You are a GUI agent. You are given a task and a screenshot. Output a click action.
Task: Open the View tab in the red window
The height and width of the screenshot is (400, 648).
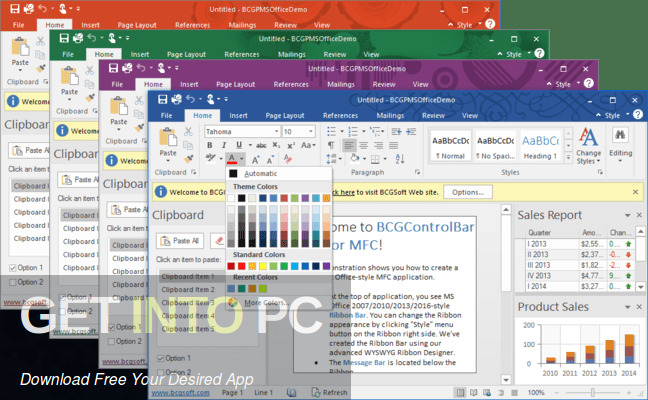322,25
